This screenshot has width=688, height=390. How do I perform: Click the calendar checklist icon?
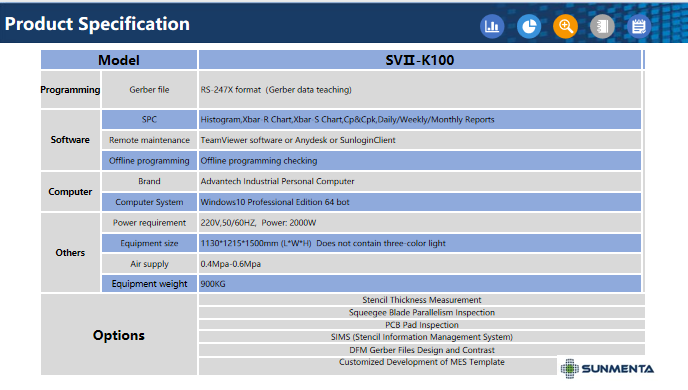coord(639,26)
